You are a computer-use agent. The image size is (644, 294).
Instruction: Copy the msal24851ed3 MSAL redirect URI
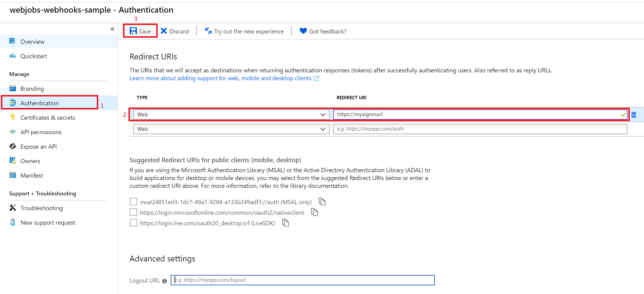(x=322, y=201)
